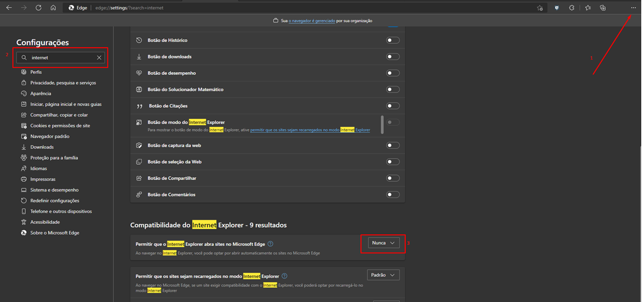This screenshot has height=302, width=644.
Task: Click the quotes icon beside Botão de Citações
Action: pos(139,106)
